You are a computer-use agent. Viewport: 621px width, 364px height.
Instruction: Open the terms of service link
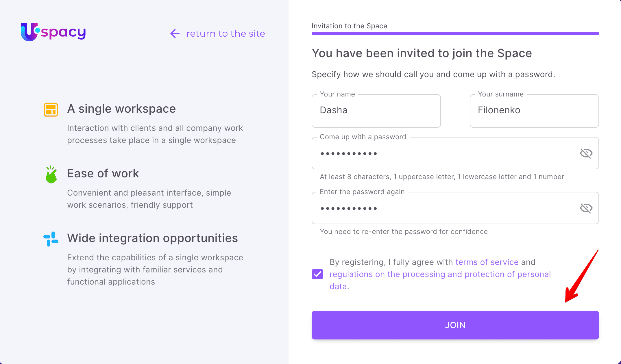(487, 262)
